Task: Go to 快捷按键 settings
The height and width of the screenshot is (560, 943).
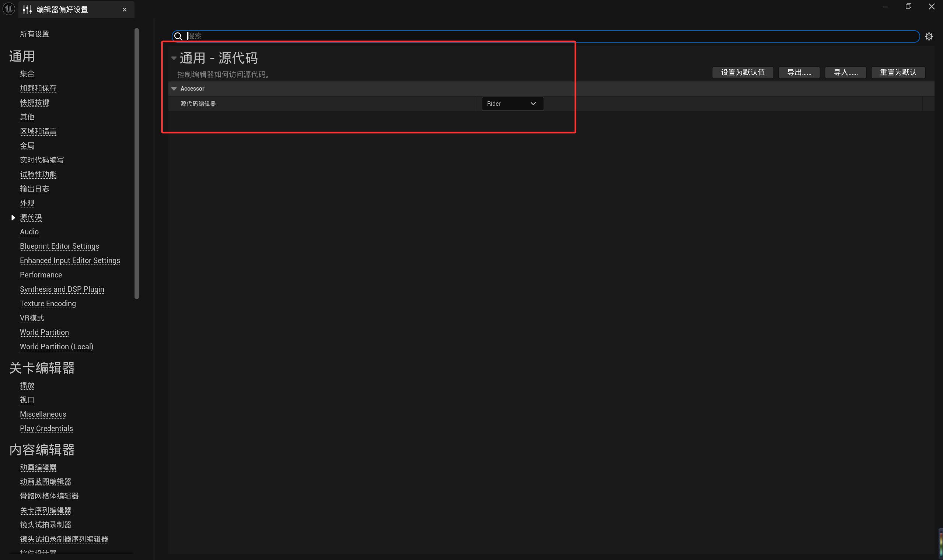Action: [x=34, y=103]
